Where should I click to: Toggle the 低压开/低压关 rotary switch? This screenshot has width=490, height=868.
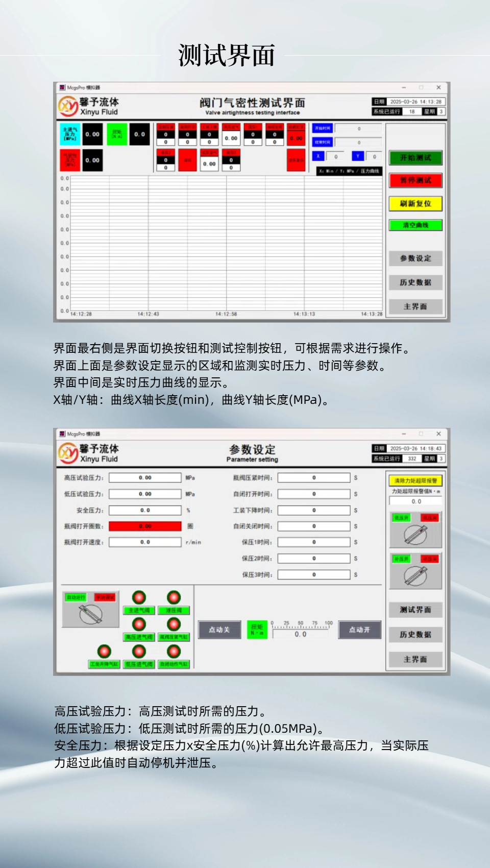click(x=415, y=535)
